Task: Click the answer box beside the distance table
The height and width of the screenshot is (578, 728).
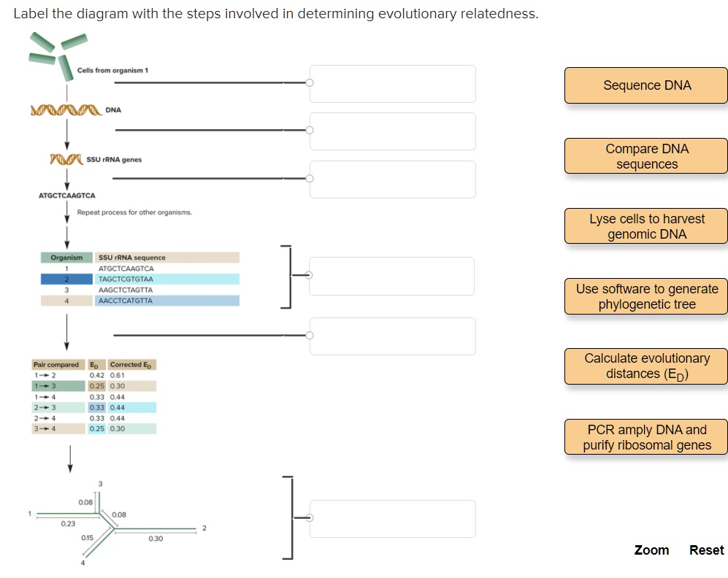Action: 392,336
